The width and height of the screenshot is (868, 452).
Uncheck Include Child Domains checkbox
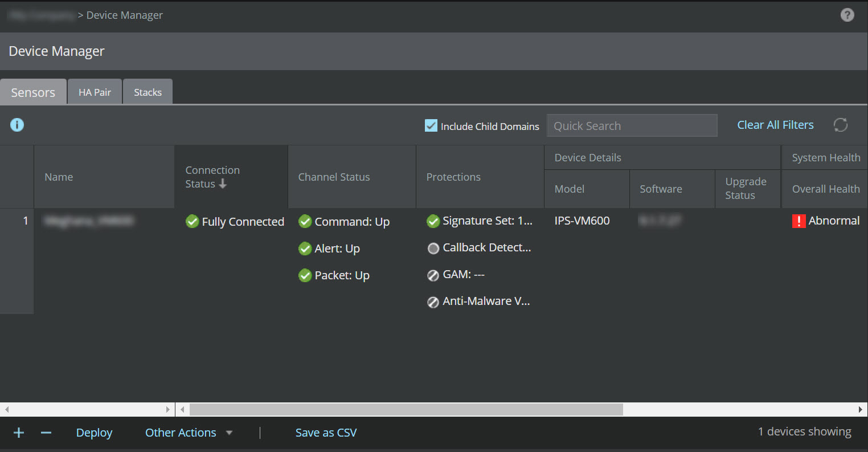(431, 126)
